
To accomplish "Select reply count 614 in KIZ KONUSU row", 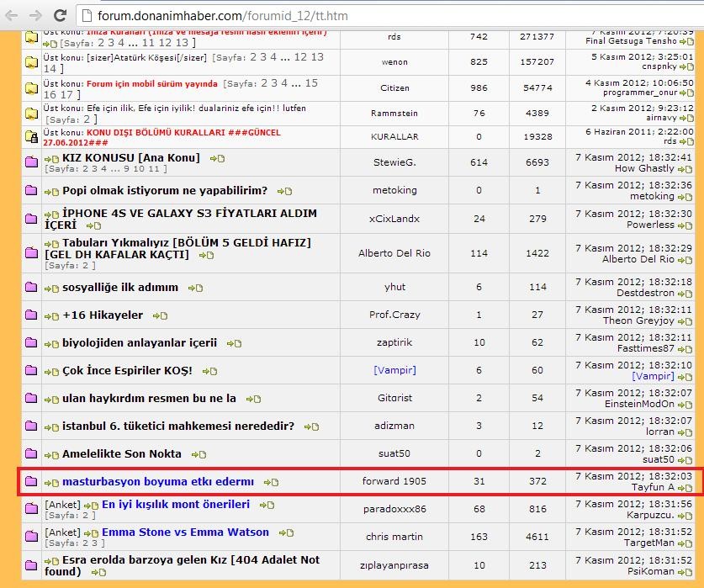I will point(479,162).
